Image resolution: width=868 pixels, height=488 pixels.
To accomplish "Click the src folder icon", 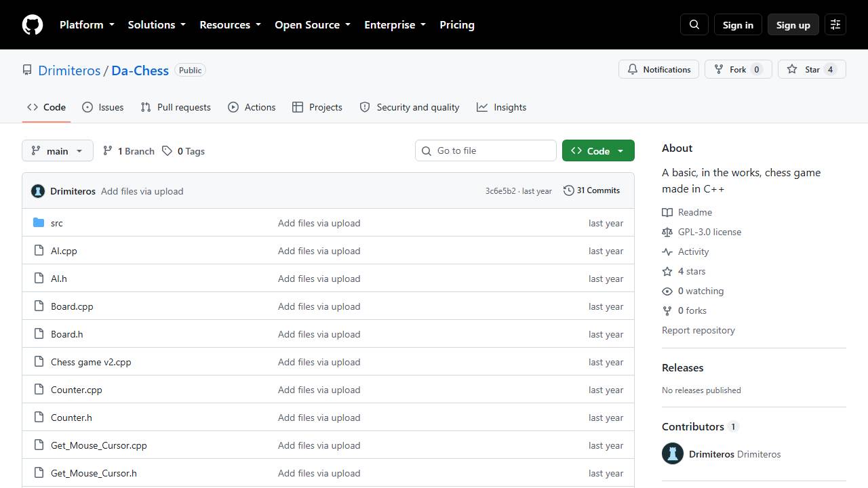I will (x=39, y=223).
